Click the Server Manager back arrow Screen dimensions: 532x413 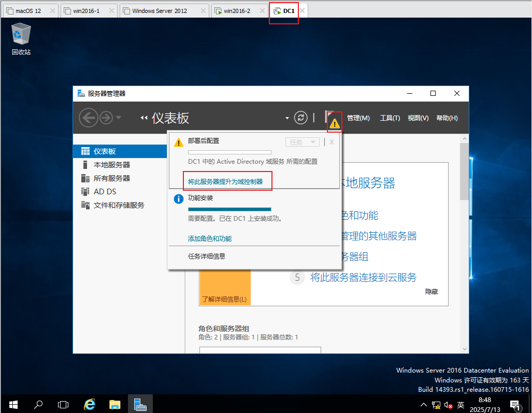(88, 118)
